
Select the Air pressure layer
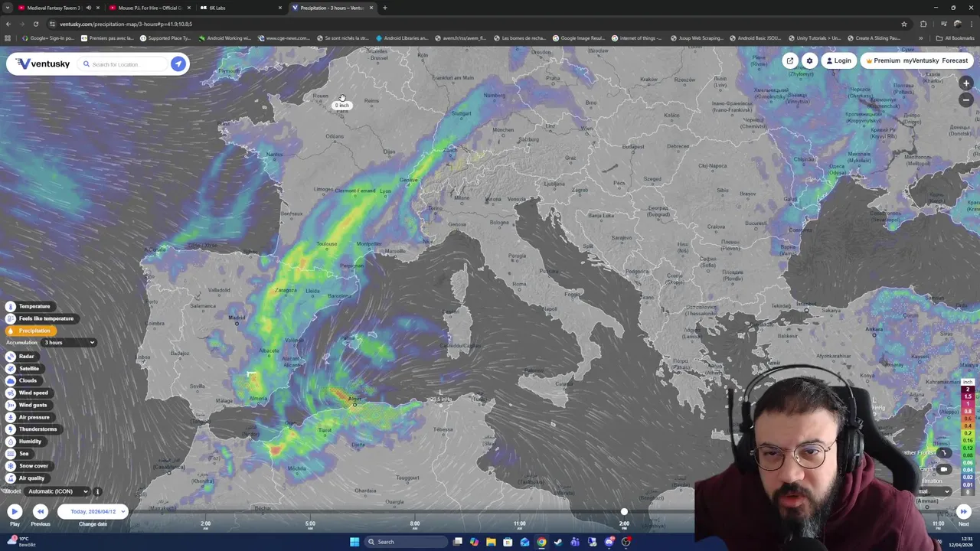pos(28,417)
